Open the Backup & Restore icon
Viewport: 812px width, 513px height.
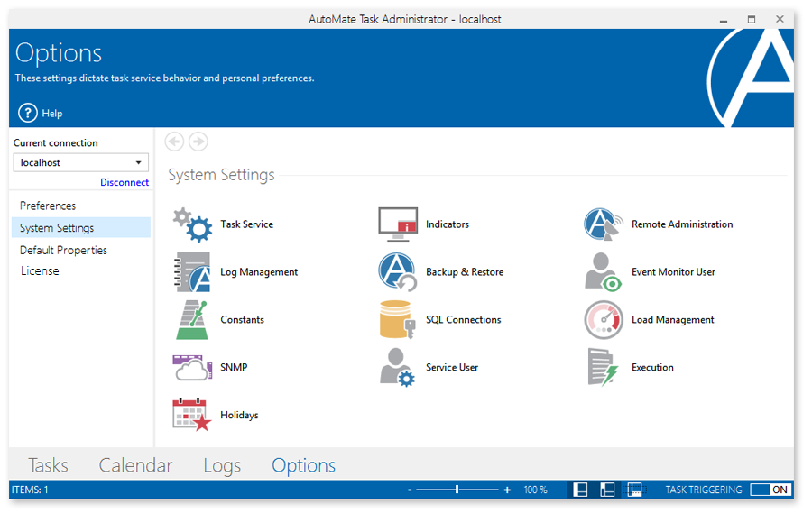click(398, 272)
